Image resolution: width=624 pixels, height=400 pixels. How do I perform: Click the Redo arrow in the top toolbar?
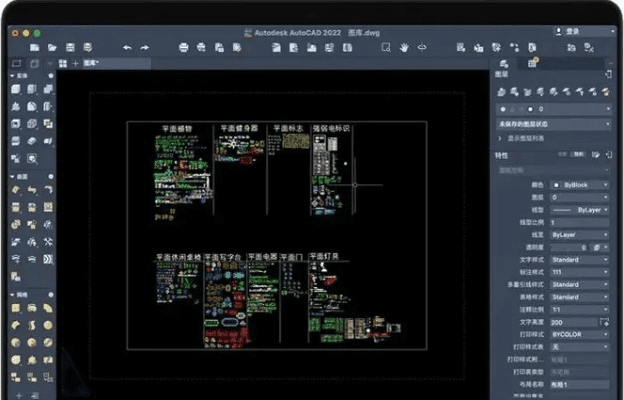[145, 47]
